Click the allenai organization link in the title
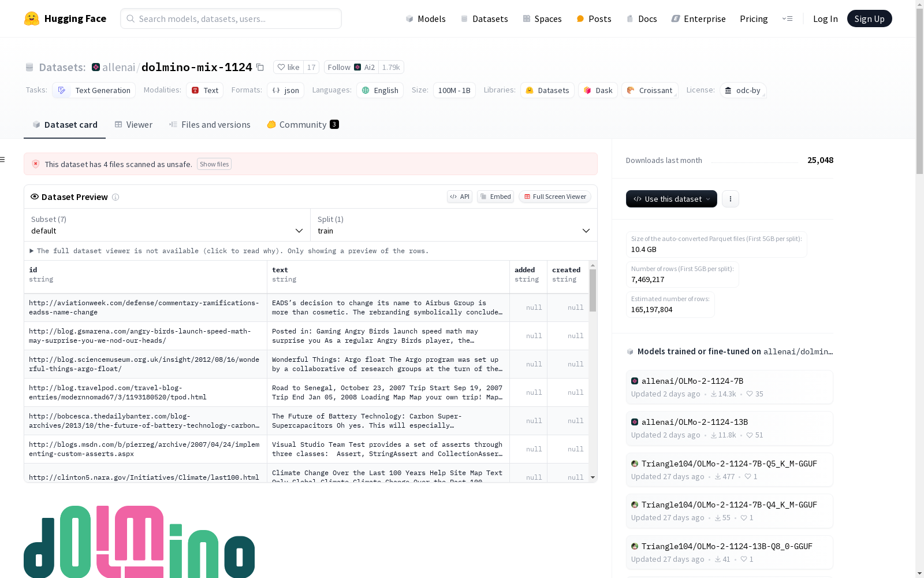 pos(118,67)
